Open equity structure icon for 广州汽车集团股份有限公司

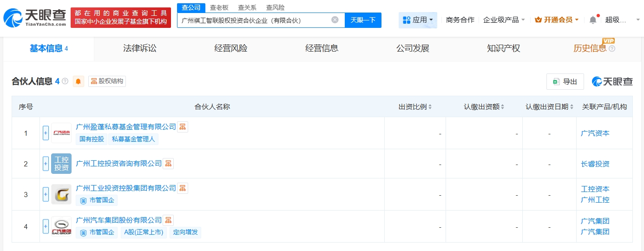coord(168,220)
